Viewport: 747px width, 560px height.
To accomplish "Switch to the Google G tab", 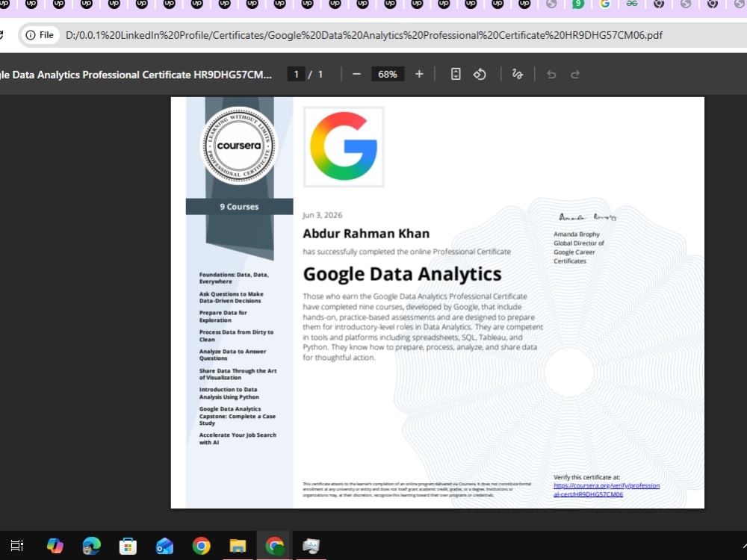I will pos(605,4).
